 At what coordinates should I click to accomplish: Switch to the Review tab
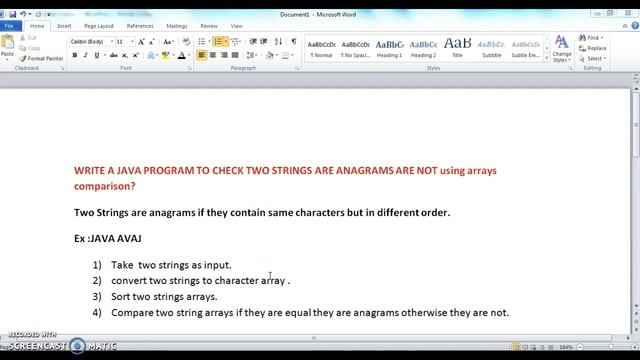[209, 26]
